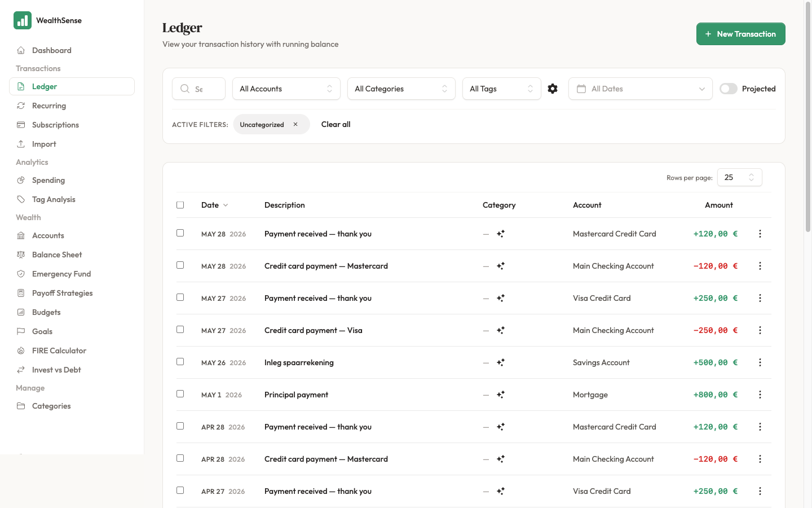The height and width of the screenshot is (508, 812).
Task: Check the select-all checkbox in table header
Action: click(180, 205)
